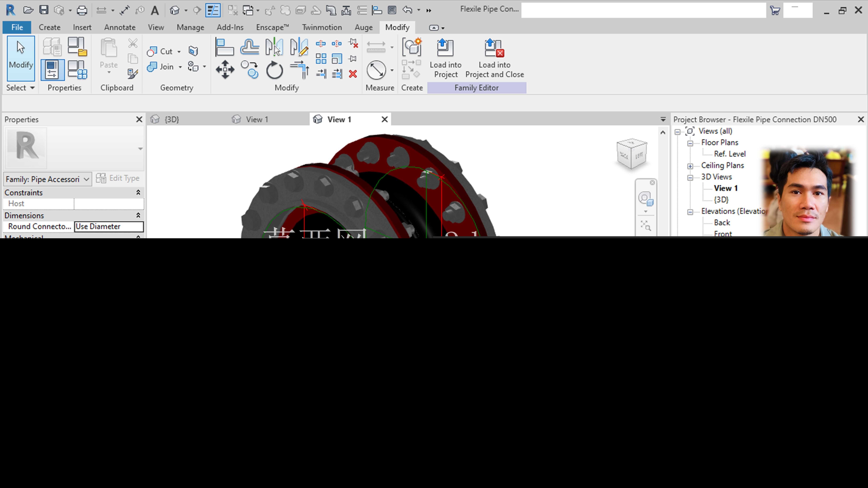Click the Print icon in quick access toolbar
The height and width of the screenshot is (488, 868).
(82, 10)
